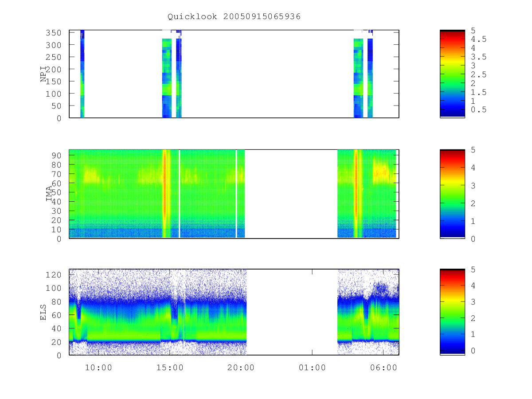Screen dimensions: 532x399
Task: Click the 5 label on IMA colorbar
Action: [473, 150]
